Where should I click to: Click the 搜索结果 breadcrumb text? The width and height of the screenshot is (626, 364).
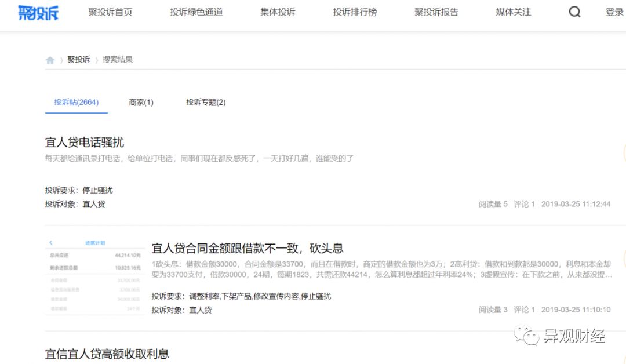tap(118, 60)
